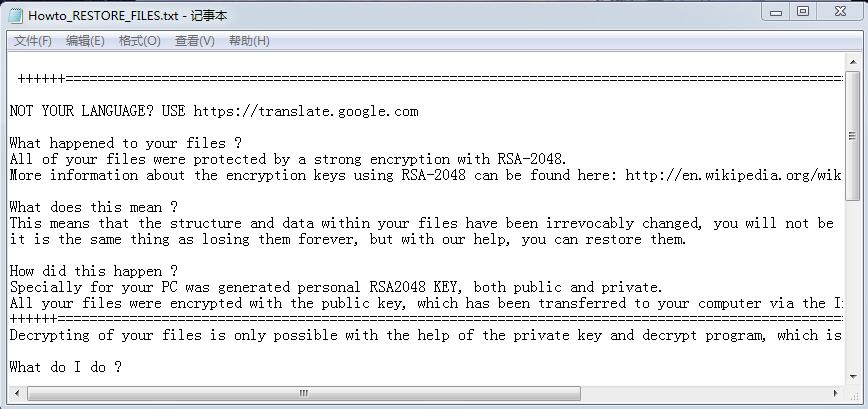Close the Howto_RESTORE_FILES.txt window
The height and width of the screenshot is (409, 868).
click(x=838, y=12)
